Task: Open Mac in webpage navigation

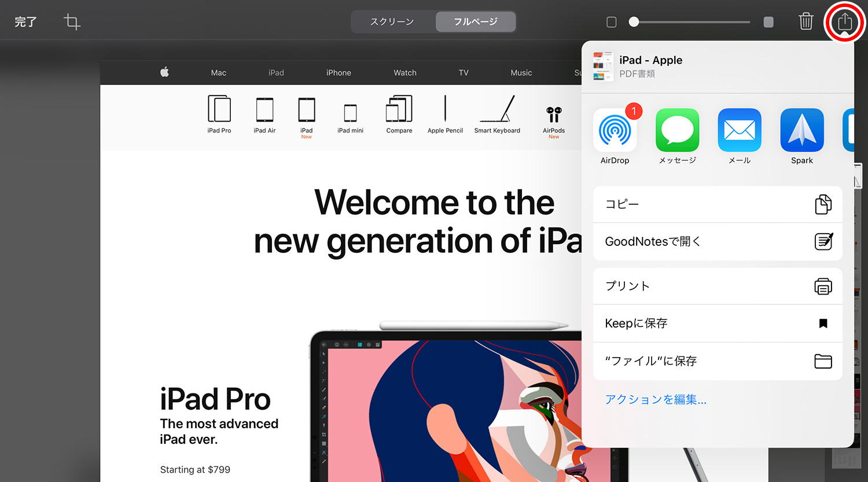Action: 219,73
